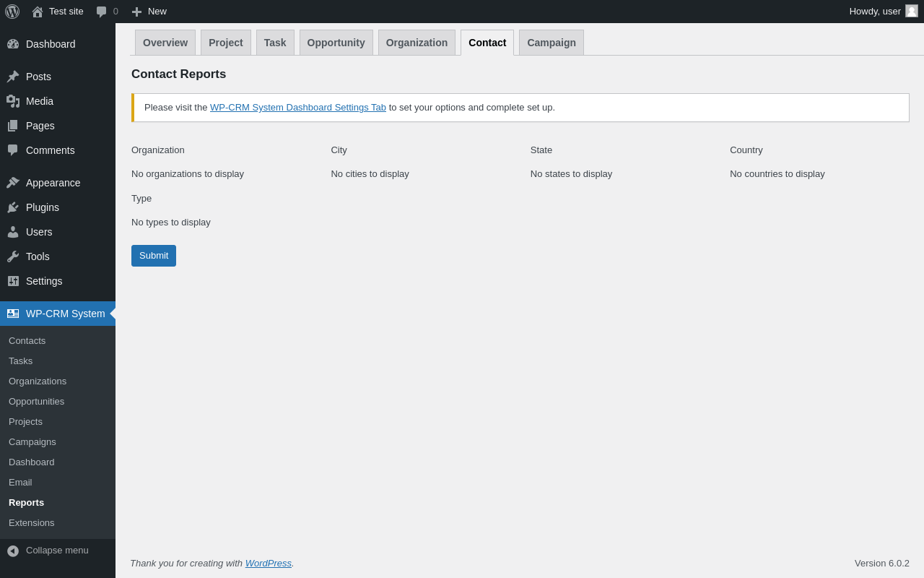The height and width of the screenshot is (578, 924).
Task: Open Contacts submenu item
Action: point(58,341)
